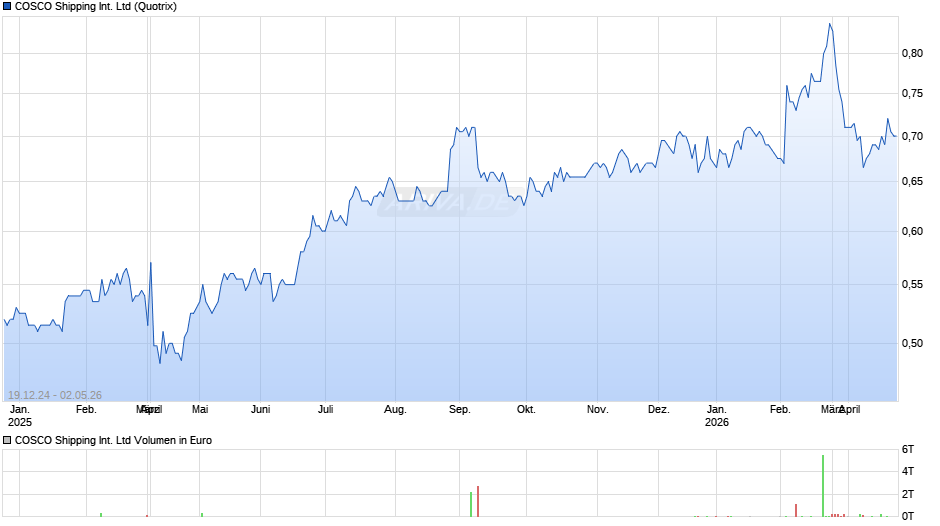Viewport: 940px width, 526px height.
Task: Click the Juni month label
Action: tap(261, 410)
